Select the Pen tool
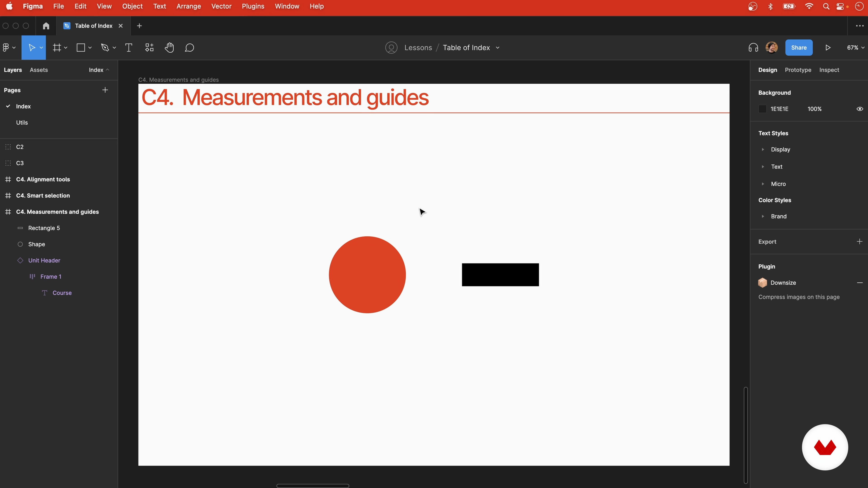 (x=105, y=47)
